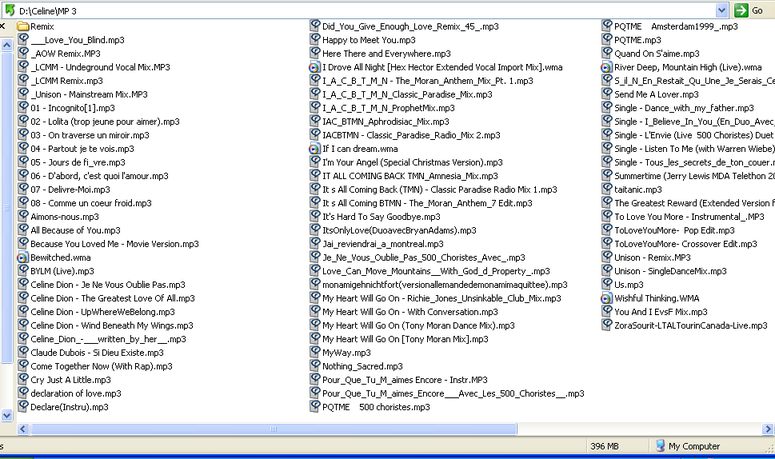Click the side pane scroll up arrow
The height and width of the screenshot is (459, 775).
[x=6, y=45]
